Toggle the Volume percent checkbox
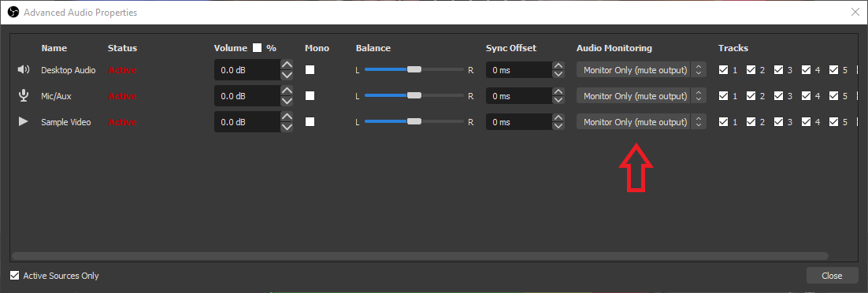Image resolution: width=868 pixels, height=293 pixels. (257, 47)
